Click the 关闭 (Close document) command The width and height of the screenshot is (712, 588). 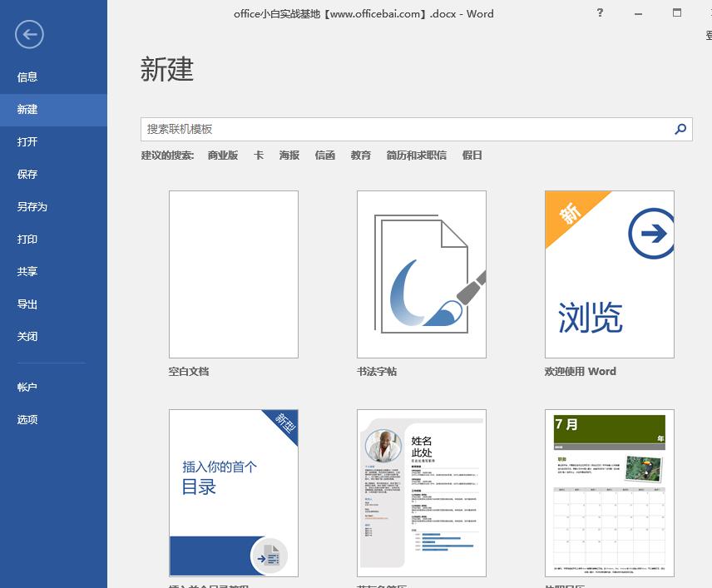[x=27, y=336]
